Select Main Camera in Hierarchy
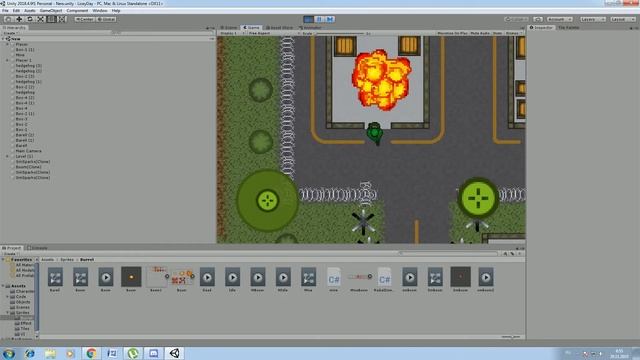The width and height of the screenshot is (640, 360). (x=28, y=151)
